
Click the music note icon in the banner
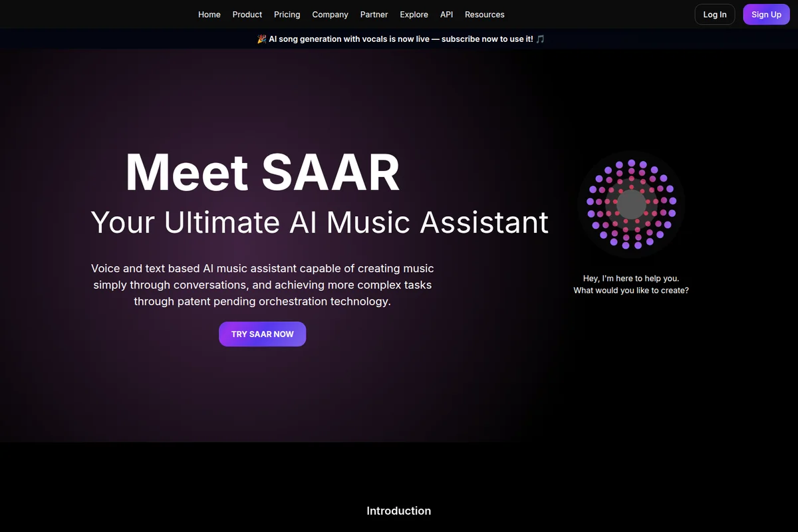coord(539,39)
